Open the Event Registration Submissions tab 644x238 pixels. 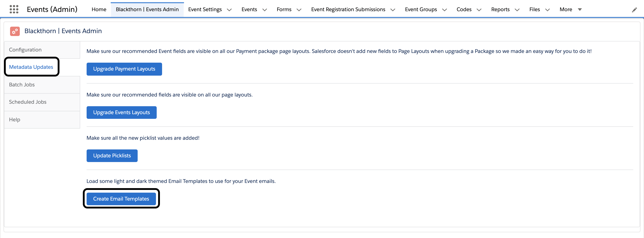[348, 10]
